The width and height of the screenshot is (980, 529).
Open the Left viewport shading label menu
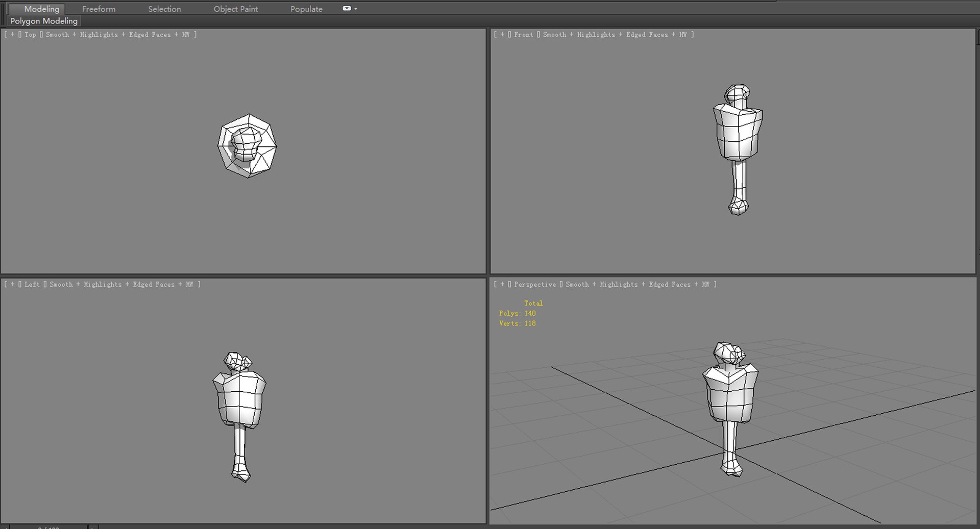pyautogui.click(x=121, y=285)
